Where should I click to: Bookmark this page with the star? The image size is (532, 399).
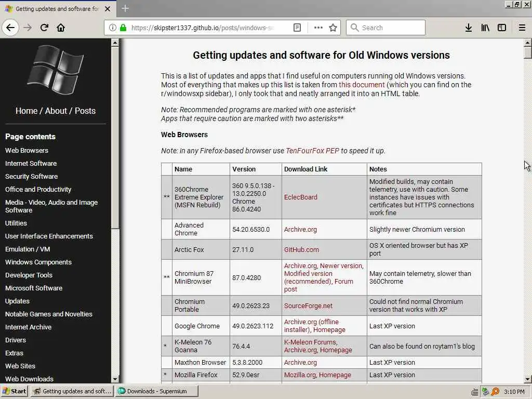(x=333, y=28)
